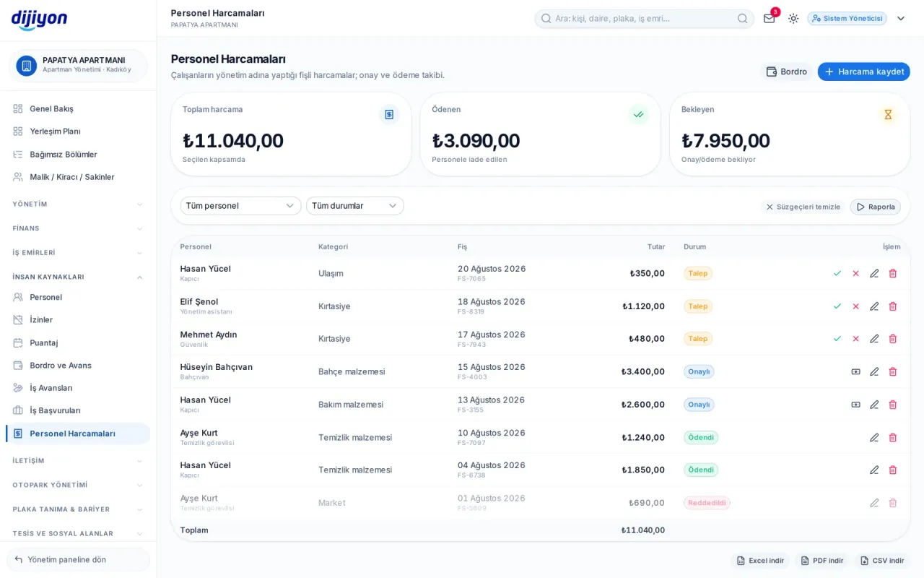
Task: Navigate to Bordro ve Avans
Action: (x=78, y=366)
